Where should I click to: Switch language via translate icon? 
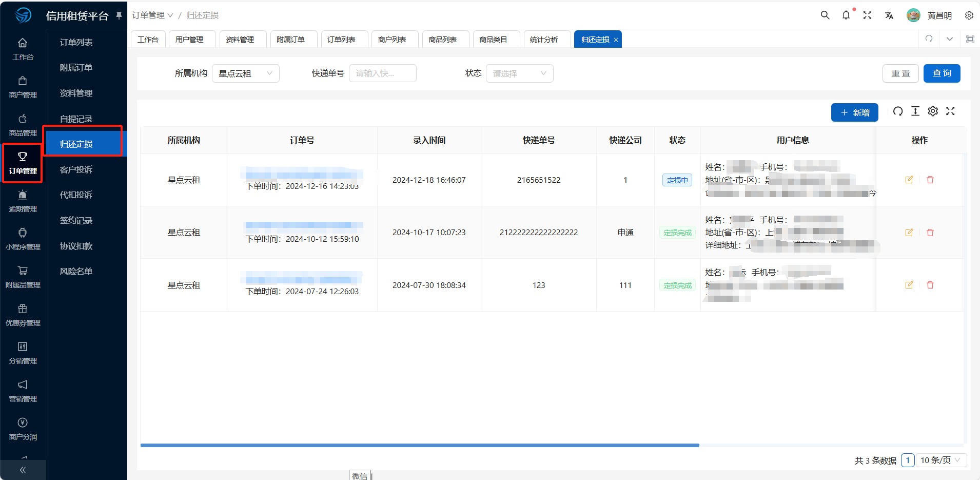pos(889,15)
